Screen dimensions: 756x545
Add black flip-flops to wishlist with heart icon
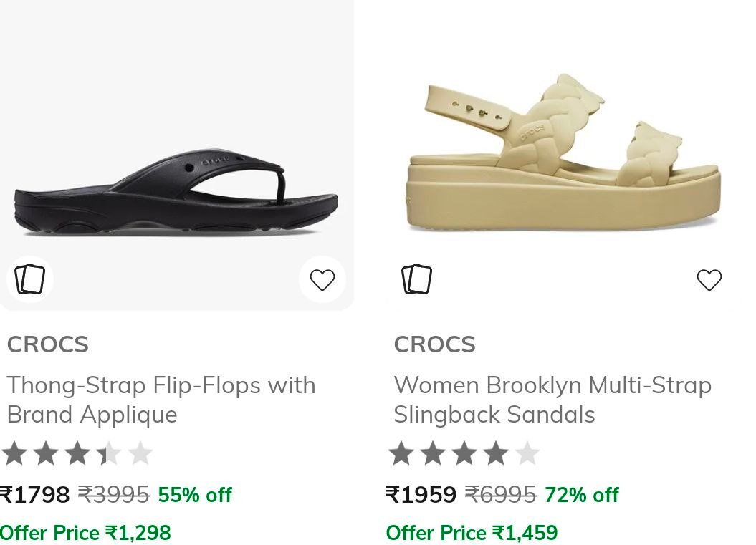(322, 279)
